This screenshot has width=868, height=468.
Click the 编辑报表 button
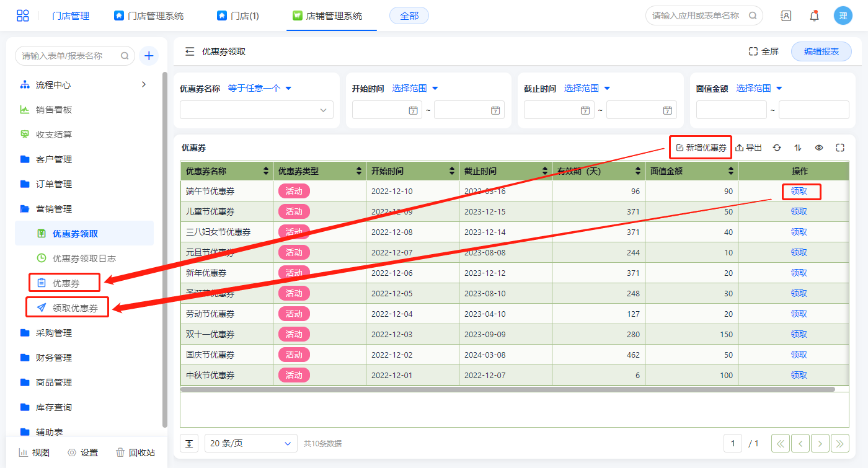tap(821, 51)
